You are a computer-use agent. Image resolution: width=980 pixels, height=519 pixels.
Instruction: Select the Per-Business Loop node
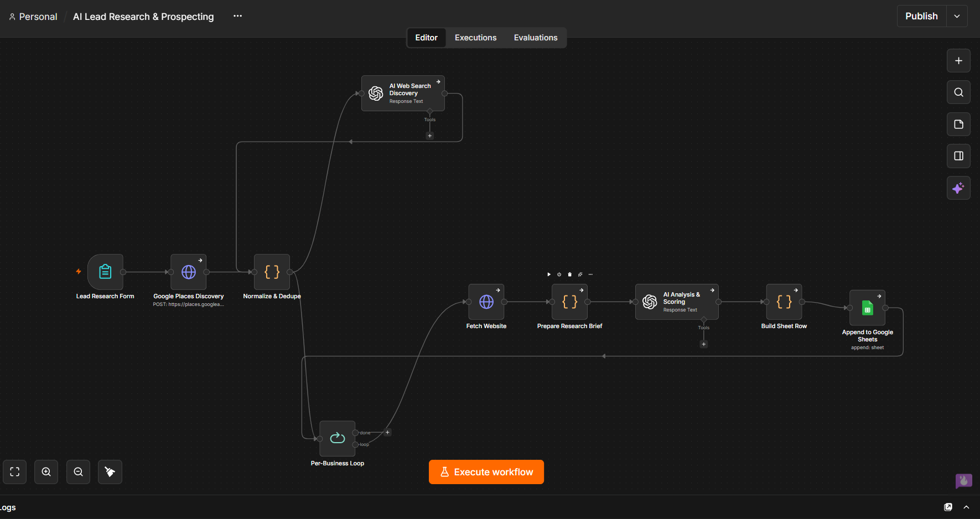(x=338, y=439)
